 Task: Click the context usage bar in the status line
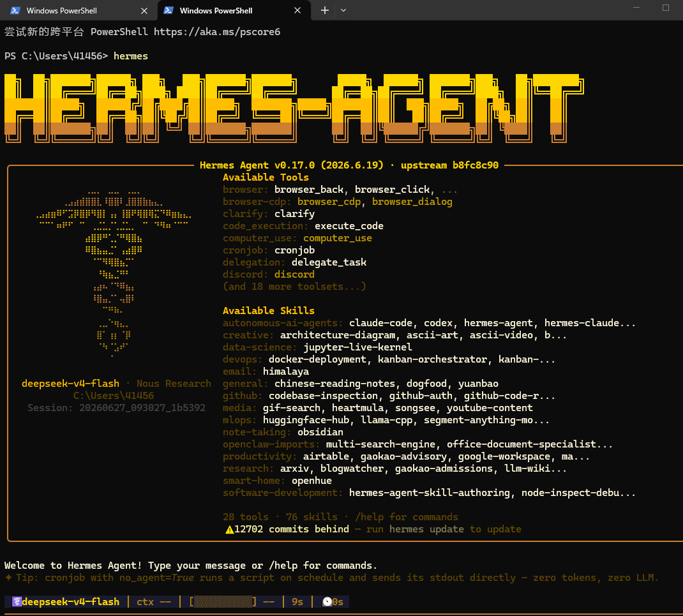coord(223,601)
